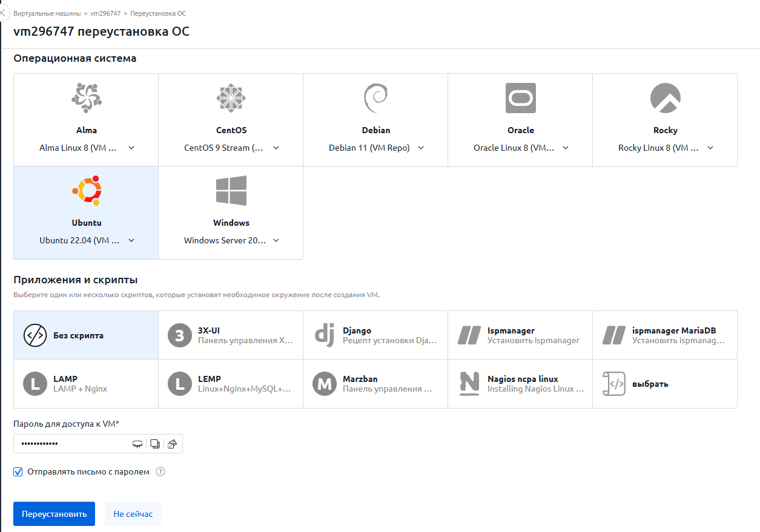The image size is (760, 532).
Task: Pick the Django script icon
Action: tap(325, 335)
